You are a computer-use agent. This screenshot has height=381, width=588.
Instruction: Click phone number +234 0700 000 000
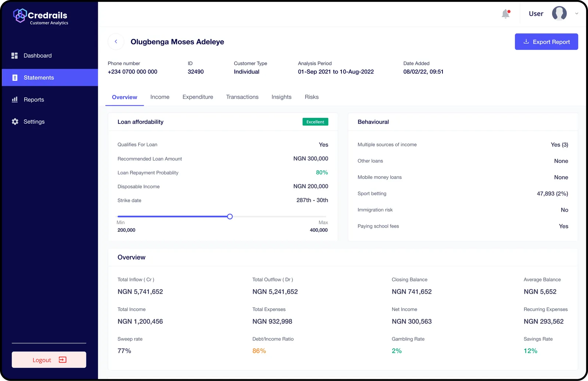[x=132, y=72]
